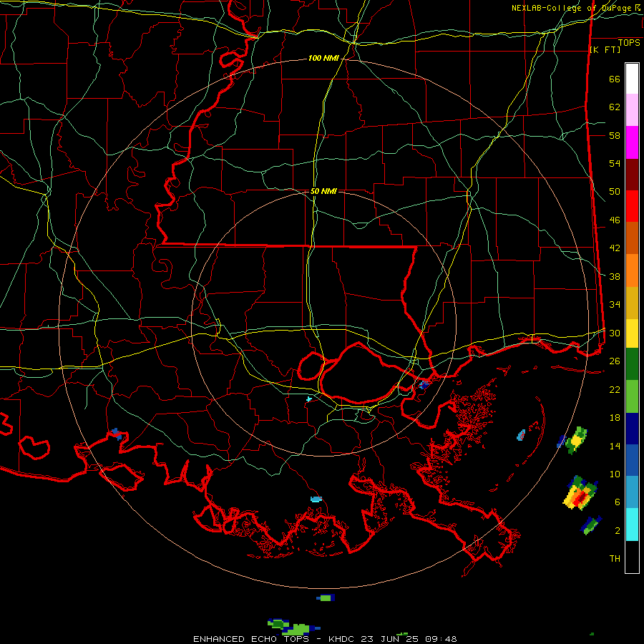Click the '66' legend value label

(x=615, y=79)
